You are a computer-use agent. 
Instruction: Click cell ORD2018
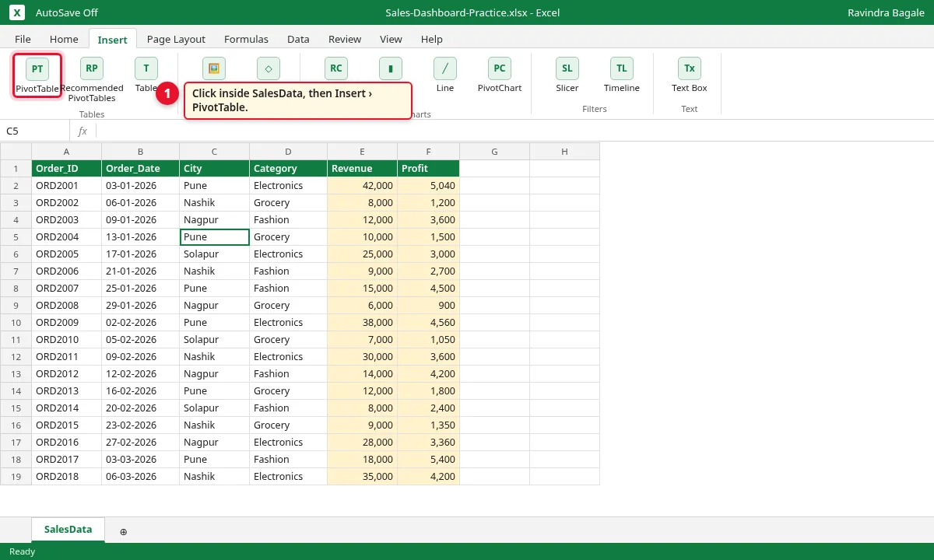pyautogui.click(x=66, y=476)
